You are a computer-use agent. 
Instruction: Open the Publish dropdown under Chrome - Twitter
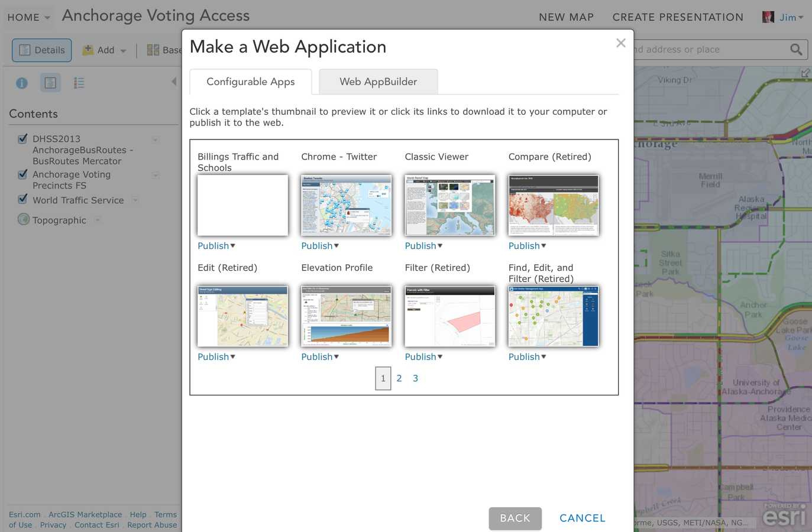tap(320, 246)
